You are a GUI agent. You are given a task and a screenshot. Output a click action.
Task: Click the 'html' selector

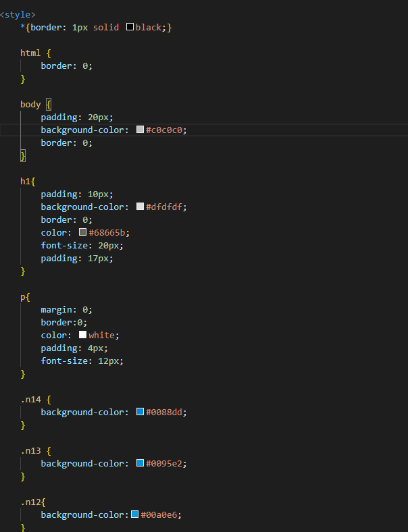30,53
